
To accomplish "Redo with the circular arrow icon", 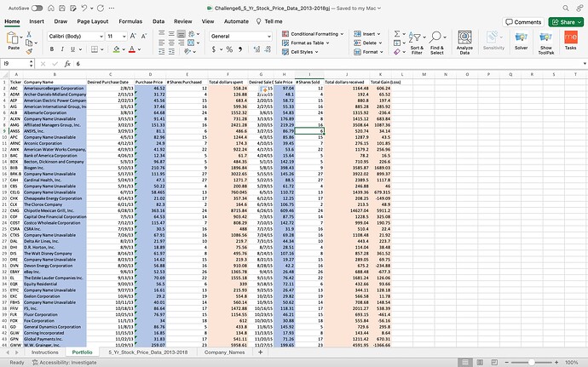I will (100, 8).
